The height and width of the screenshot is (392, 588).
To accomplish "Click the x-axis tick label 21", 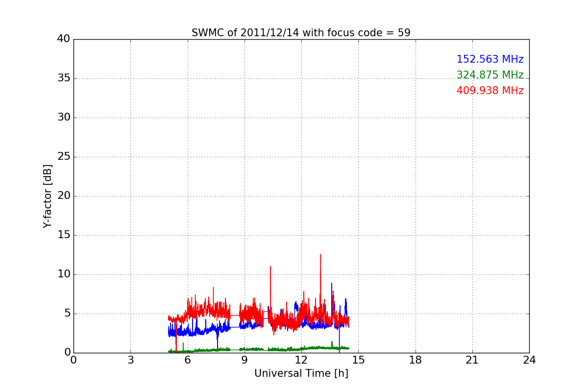I will (472, 360).
